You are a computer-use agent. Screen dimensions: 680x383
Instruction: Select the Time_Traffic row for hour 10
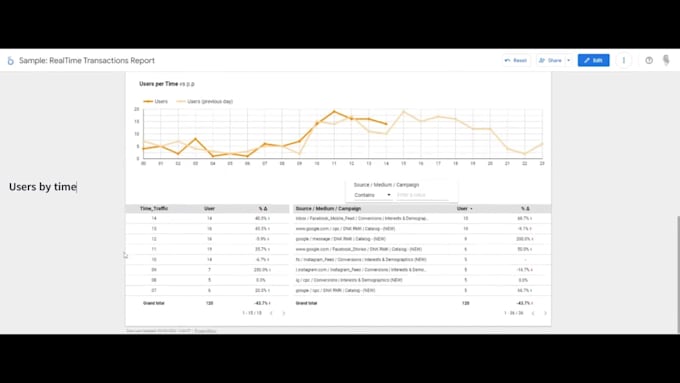pos(207,259)
